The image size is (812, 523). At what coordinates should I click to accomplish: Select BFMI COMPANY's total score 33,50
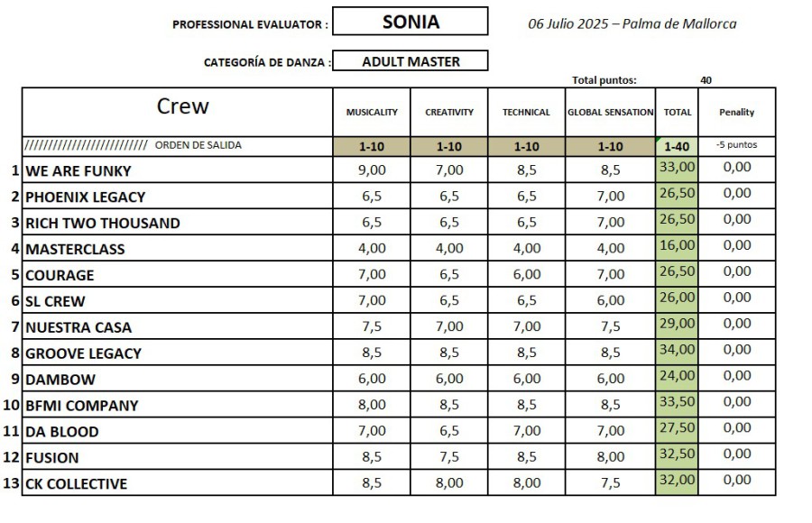coord(677,401)
